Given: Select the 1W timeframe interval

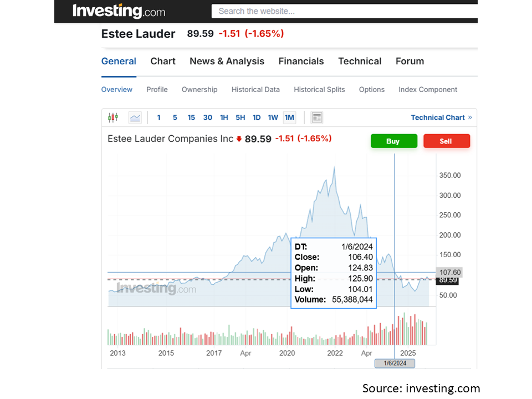Looking at the screenshot, I should (273, 117).
